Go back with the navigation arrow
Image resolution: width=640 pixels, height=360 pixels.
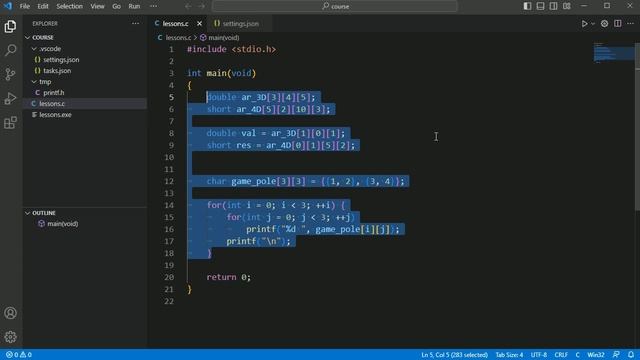[188, 6]
